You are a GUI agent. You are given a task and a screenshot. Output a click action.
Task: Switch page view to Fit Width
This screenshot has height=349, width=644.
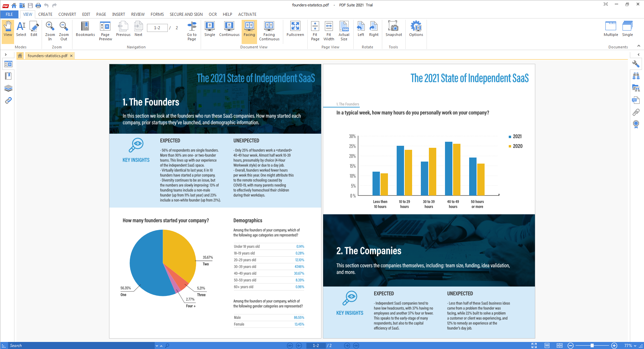click(329, 30)
